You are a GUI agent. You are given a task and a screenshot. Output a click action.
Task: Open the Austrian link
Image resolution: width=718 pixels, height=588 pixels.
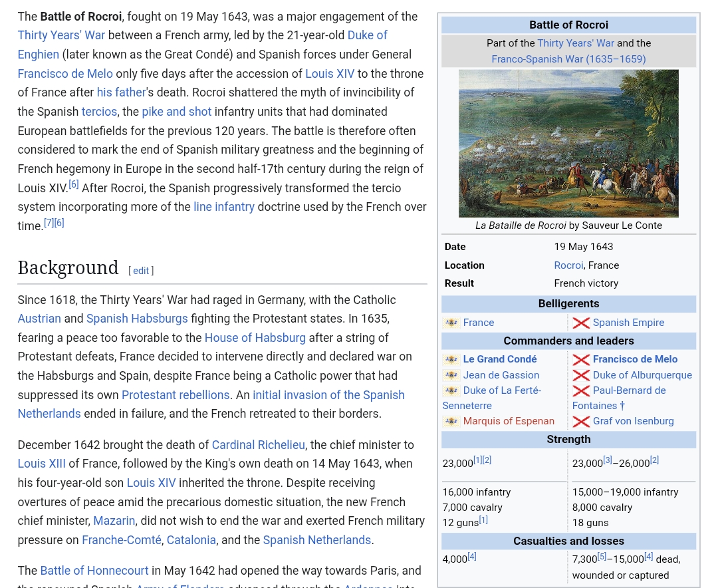(39, 319)
